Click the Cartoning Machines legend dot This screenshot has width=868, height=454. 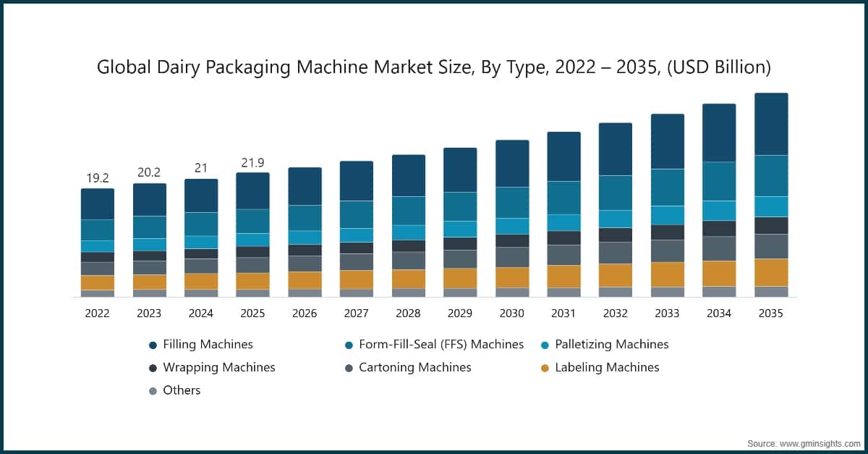(349, 368)
